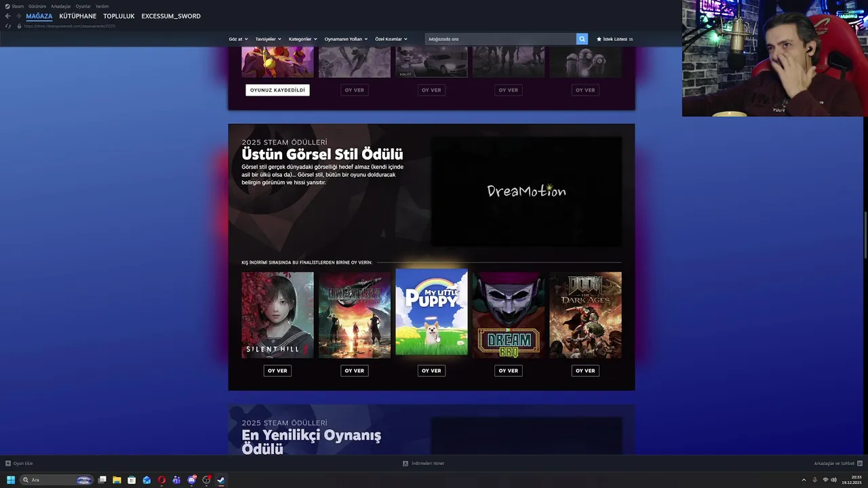This screenshot has height=488, width=868.
Task: Expand the Tavsiyeler dropdown
Action: pyautogui.click(x=268, y=39)
